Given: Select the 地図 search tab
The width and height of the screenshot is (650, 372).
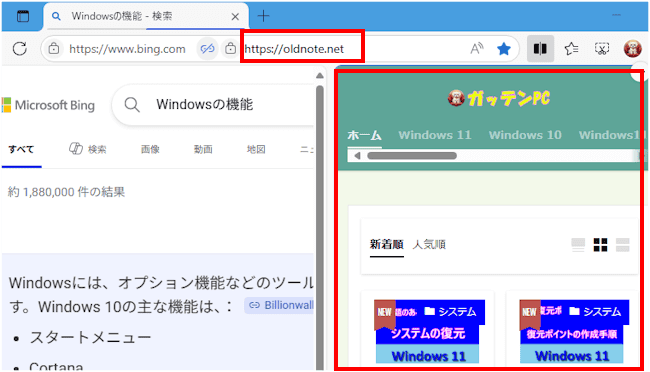Looking at the screenshot, I should coord(256,149).
